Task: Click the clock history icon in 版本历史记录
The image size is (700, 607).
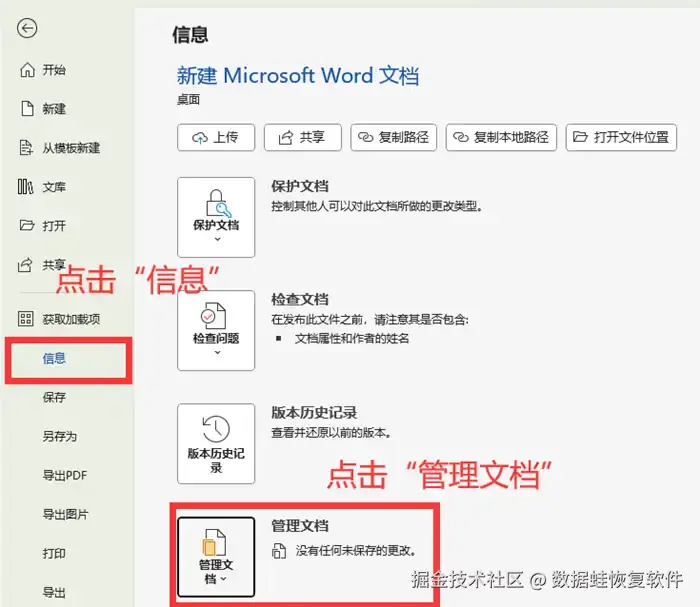Action: pos(216,429)
